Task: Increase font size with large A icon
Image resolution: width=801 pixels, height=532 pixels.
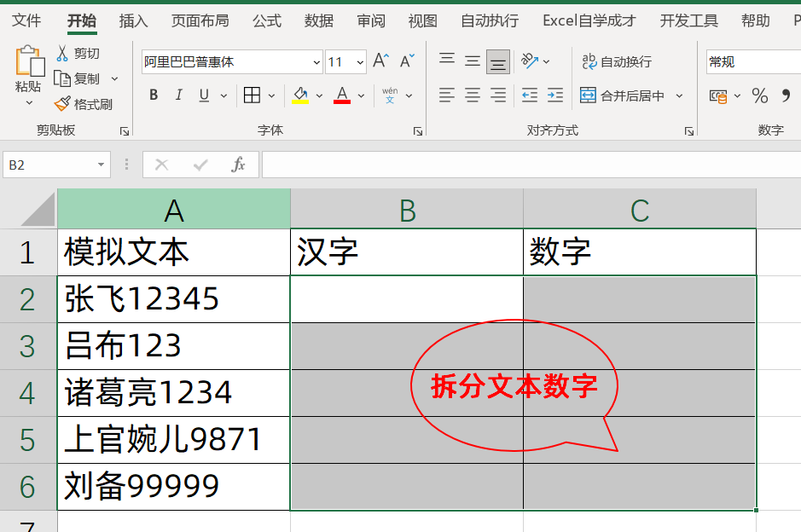Action: coord(380,61)
